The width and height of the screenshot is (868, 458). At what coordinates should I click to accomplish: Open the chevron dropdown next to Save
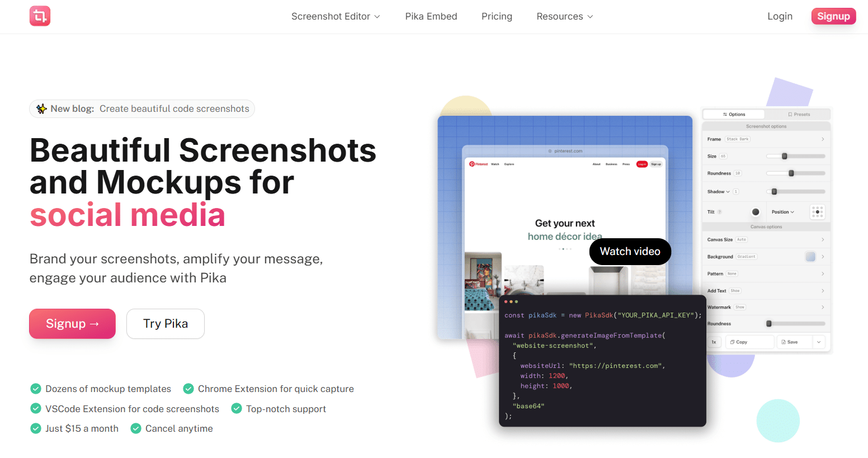click(x=819, y=342)
